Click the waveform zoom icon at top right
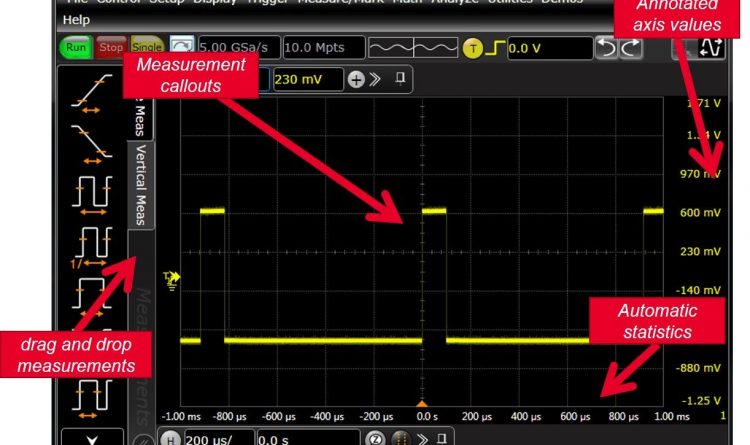 710,48
